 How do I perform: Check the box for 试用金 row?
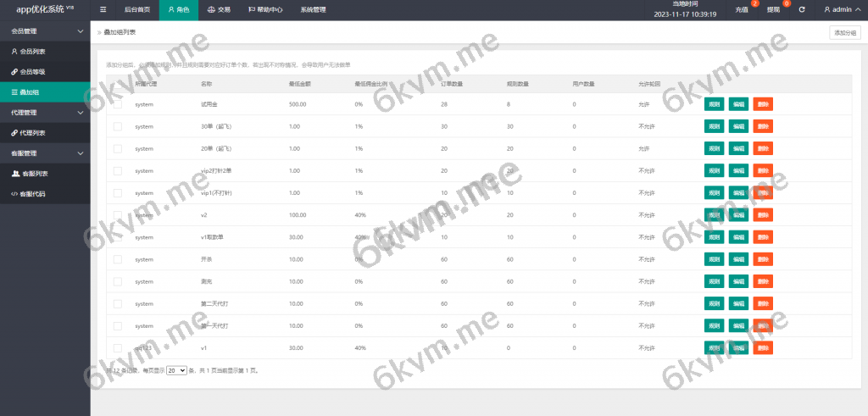coord(118,104)
